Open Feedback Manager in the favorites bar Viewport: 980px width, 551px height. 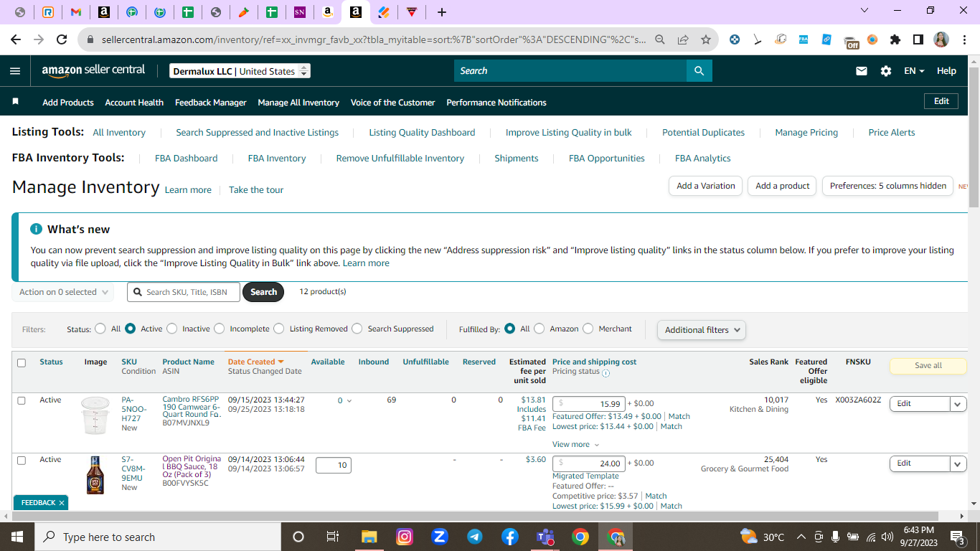click(x=211, y=103)
